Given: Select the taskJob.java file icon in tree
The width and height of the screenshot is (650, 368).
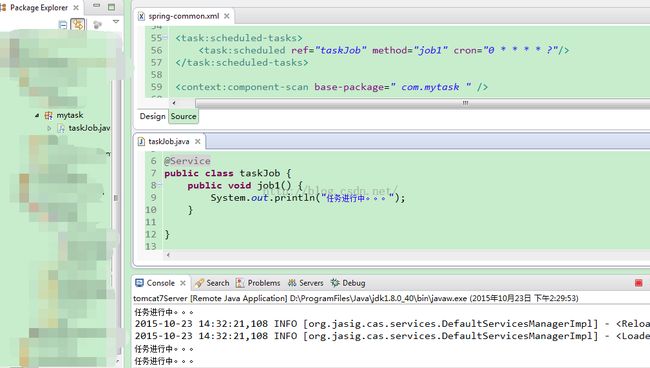Looking at the screenshot, I should [x=61, y=128].
